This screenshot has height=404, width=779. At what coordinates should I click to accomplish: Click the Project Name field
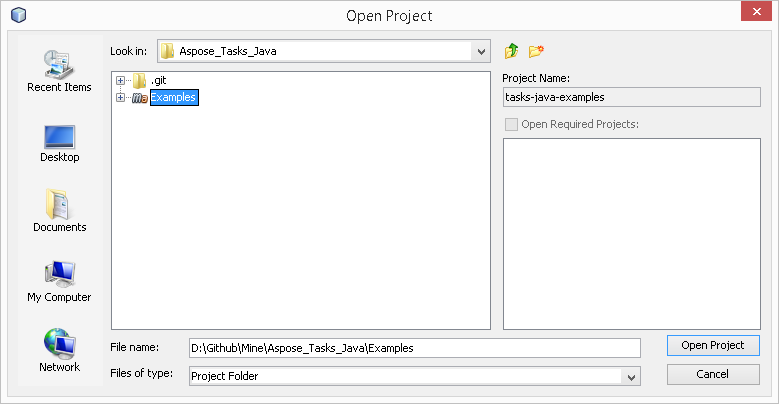pos(631,97)
